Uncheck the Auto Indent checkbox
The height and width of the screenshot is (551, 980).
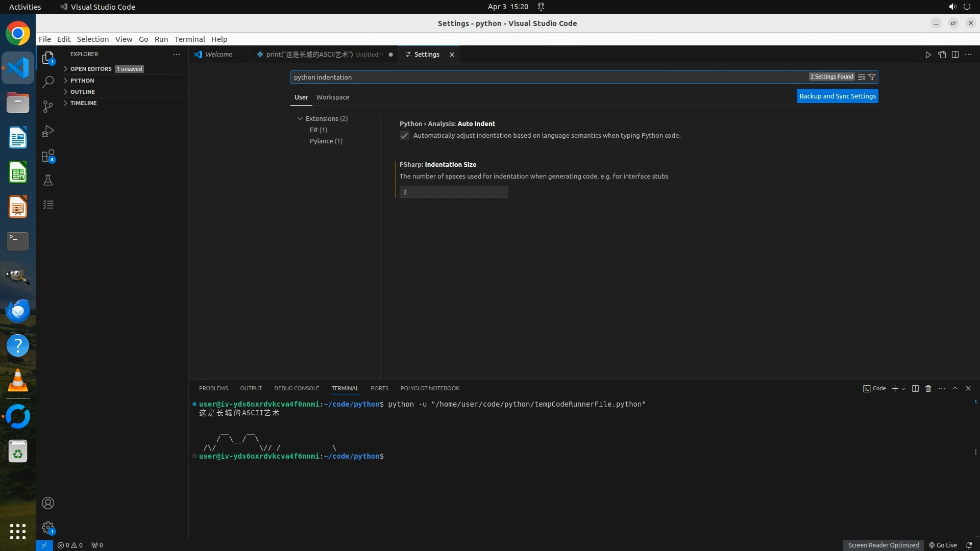point(404,136)
